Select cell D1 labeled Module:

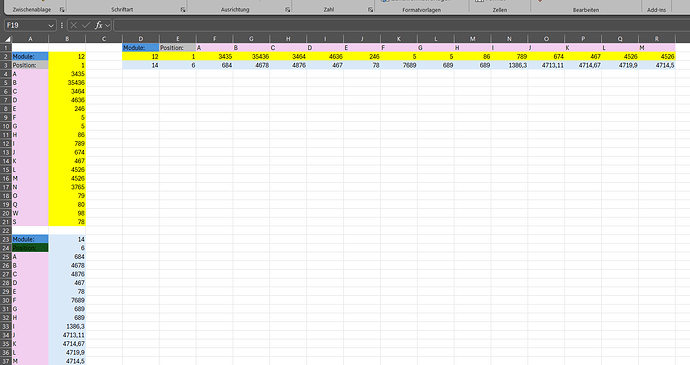click(141, 48)
